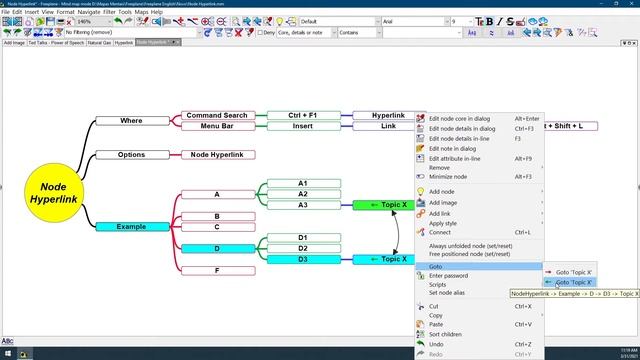Choose first Goto 'Topic X' with red arrow
640x360 pixels.
coord(570,272)
